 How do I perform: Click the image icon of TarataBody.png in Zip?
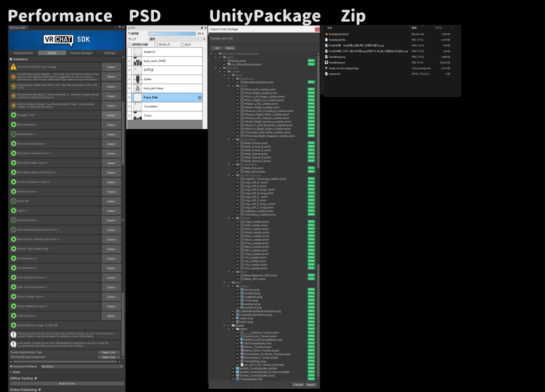coord(326,56)
